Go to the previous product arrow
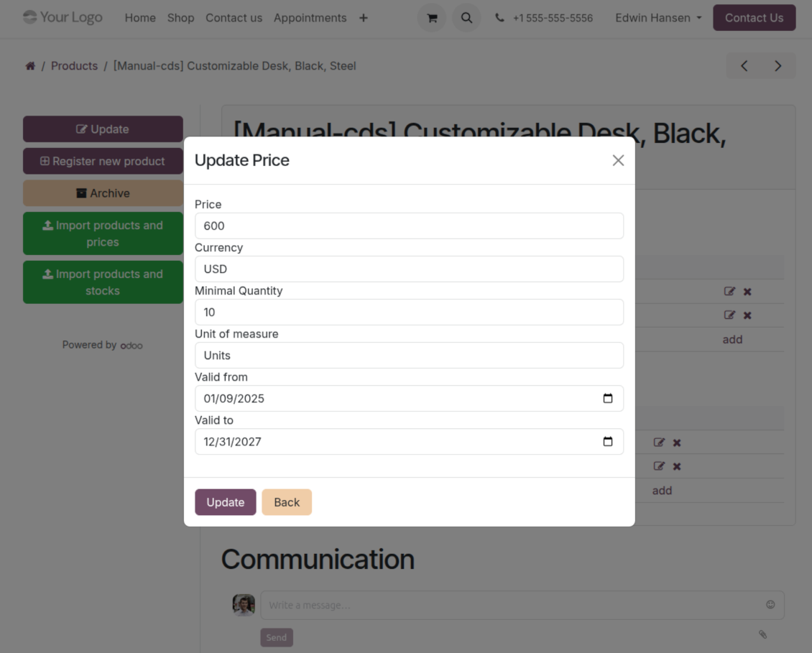 pos(744,66)
